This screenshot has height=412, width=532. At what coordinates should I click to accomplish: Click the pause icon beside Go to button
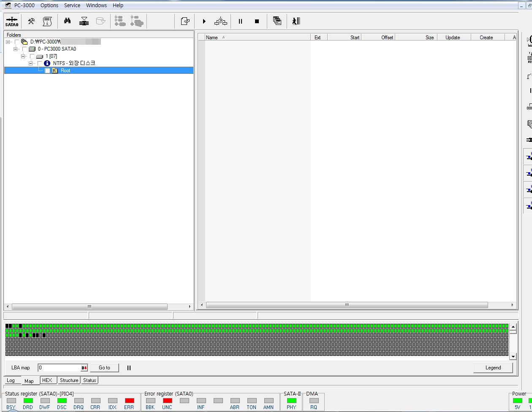click(129, 368)
